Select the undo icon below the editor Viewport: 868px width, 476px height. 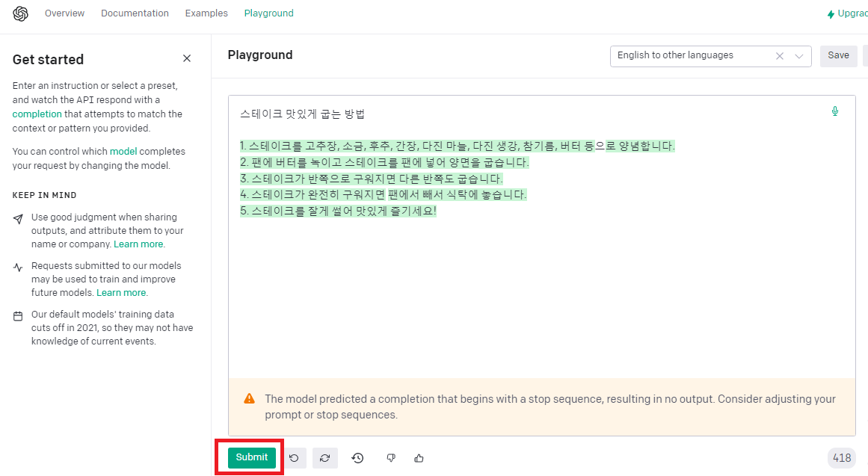point(295,457)
